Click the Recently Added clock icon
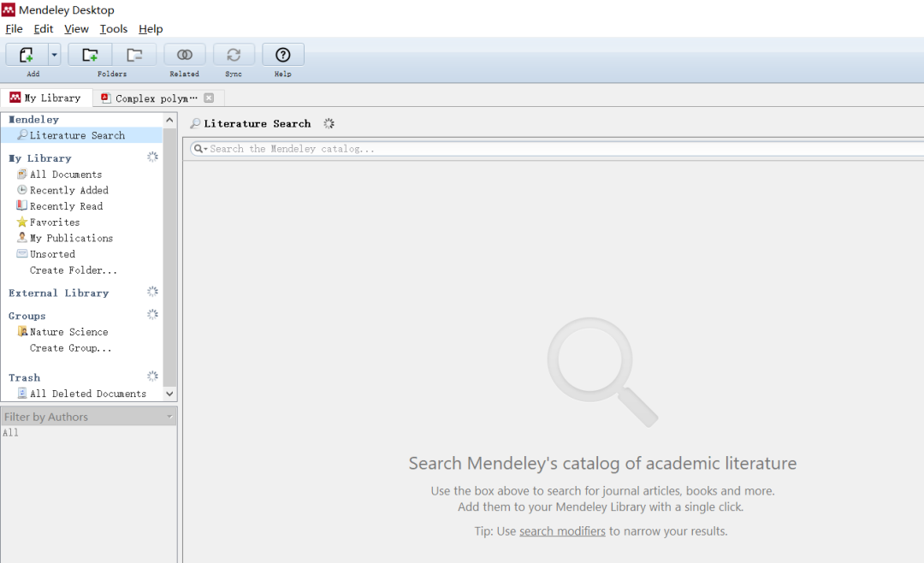Image resolution: width=924 pixels, height=563 pixels. pos(21,190)
